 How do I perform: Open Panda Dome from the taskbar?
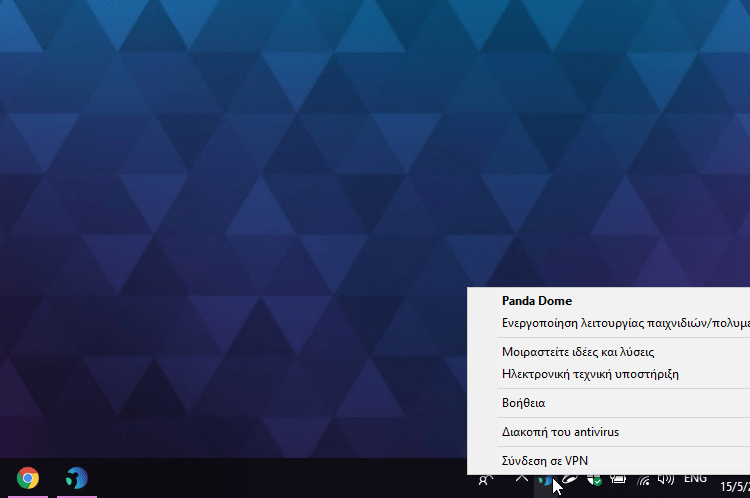click(77, 478)
